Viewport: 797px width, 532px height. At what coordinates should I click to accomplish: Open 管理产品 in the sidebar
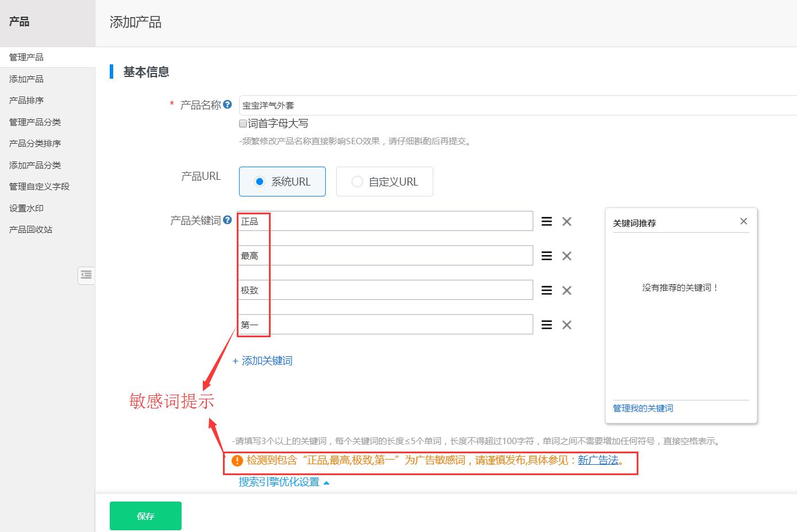(x=26, y=57)
